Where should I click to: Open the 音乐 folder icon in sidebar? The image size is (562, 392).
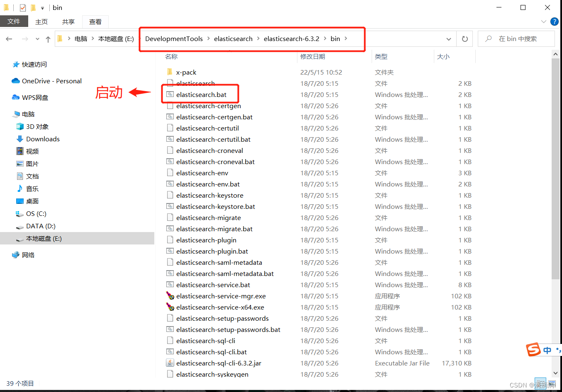click(20, 189)
